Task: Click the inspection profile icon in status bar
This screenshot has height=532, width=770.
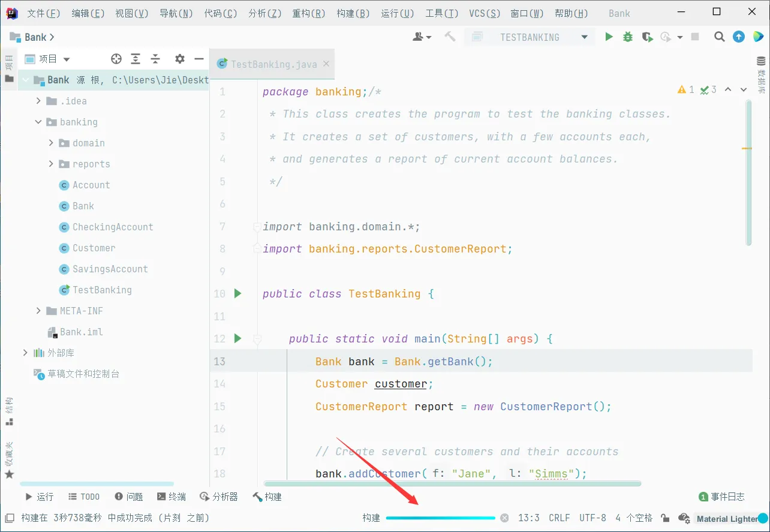Action: pos(684,518)
